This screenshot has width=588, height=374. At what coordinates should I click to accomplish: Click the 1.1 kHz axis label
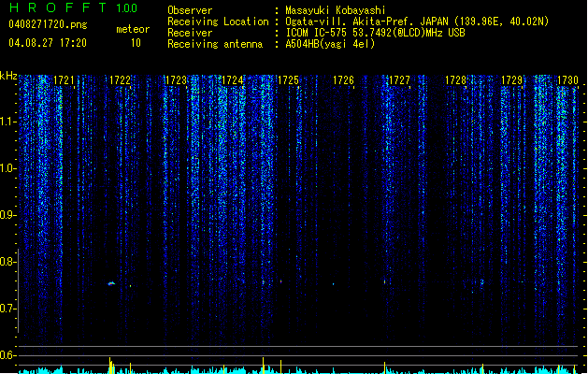click(7, 122)
